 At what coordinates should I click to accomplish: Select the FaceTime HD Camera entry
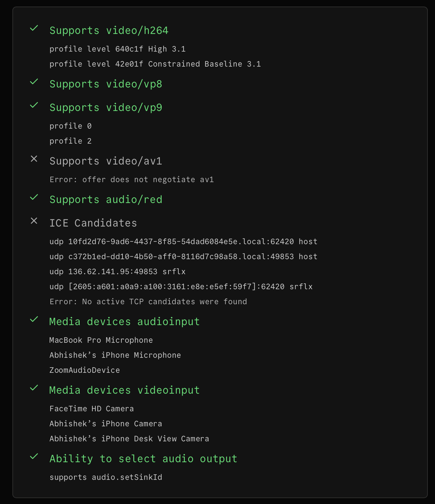[91, 409]
